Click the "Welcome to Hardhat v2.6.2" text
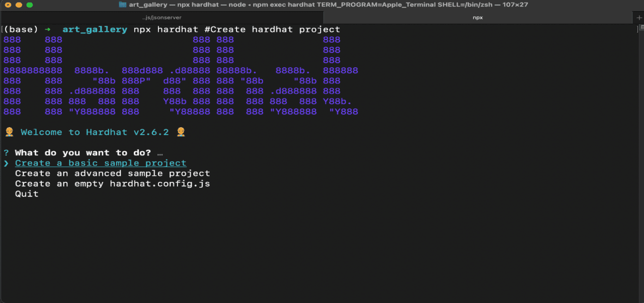The width and height of the screenshot is (644, 303). click(x=94, y=132)
